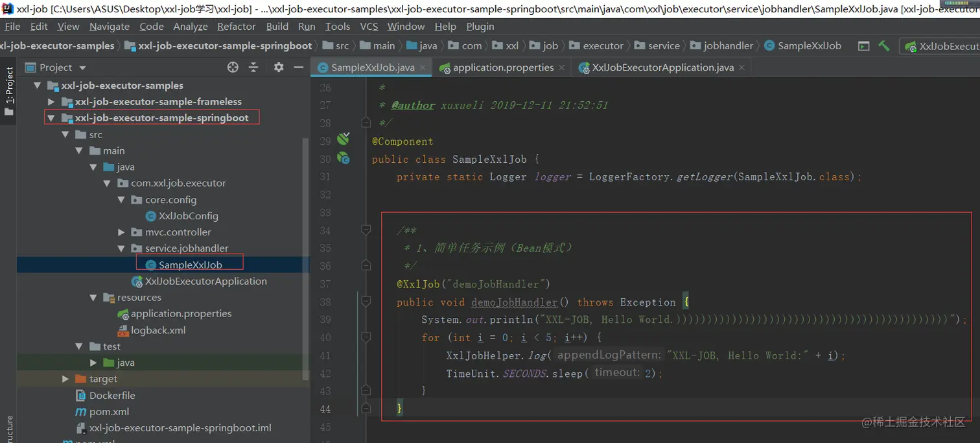This screenshot has height=443, width=980.
Task: Click the Collapse All icon in Project panel
Action: pos(253,67)
